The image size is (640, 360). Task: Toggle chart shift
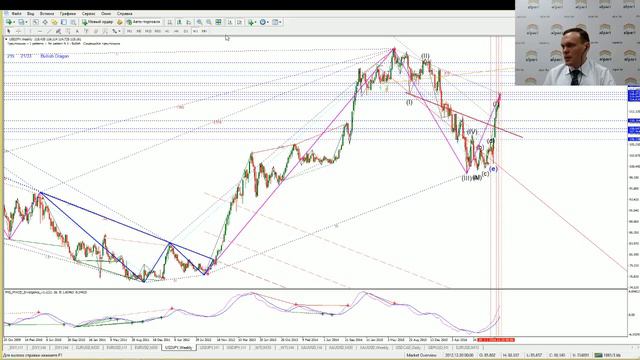240,22
